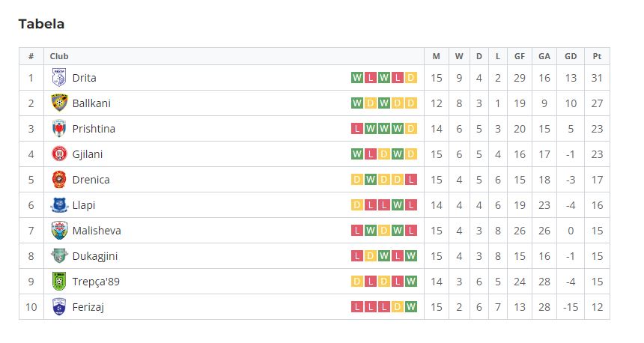Click the Ballkani club crest icon
This screenshot has width=644, height=343.
point(59,103)
